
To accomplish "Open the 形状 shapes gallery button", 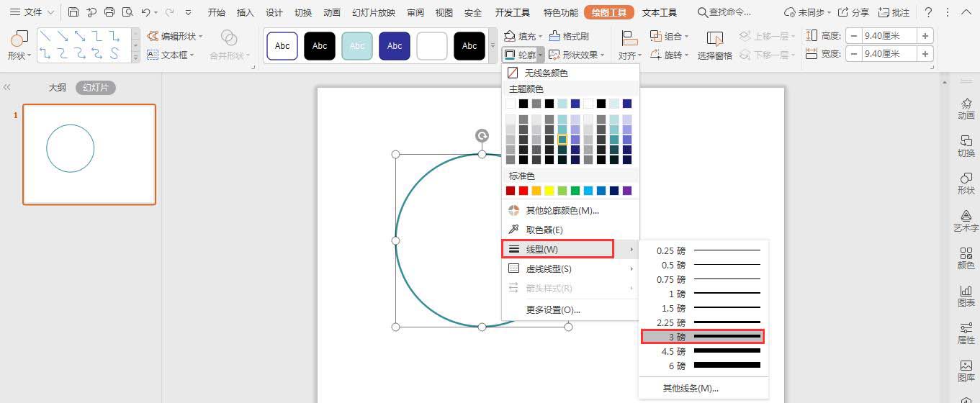I will pos(19,46).
